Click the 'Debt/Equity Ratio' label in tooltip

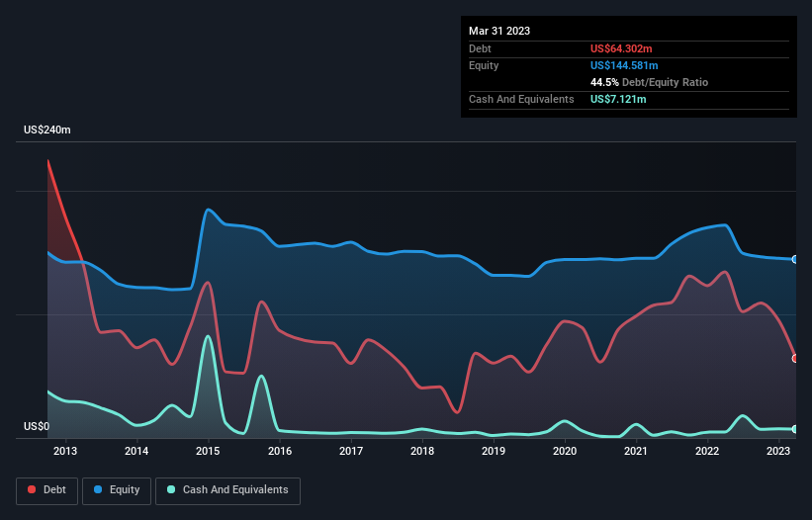[x=665, y=82]
